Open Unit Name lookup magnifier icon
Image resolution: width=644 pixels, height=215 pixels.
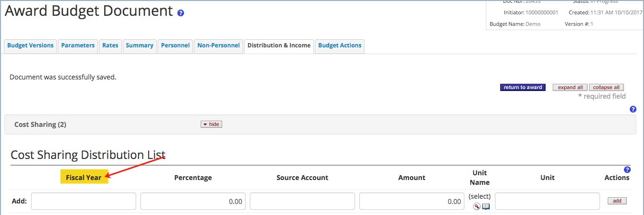click(x=476, y=206)
